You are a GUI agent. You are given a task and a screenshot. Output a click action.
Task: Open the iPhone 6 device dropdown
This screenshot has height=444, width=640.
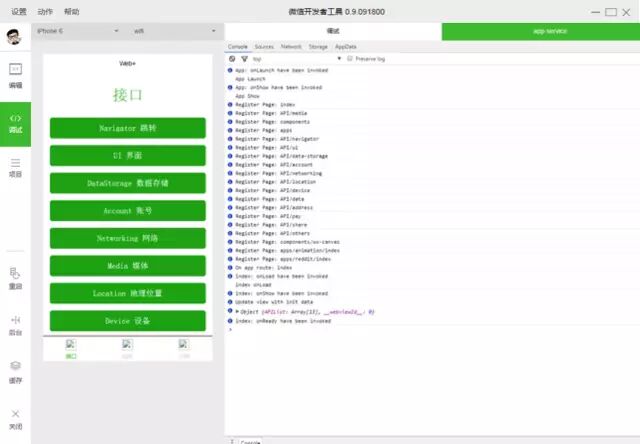78,31
